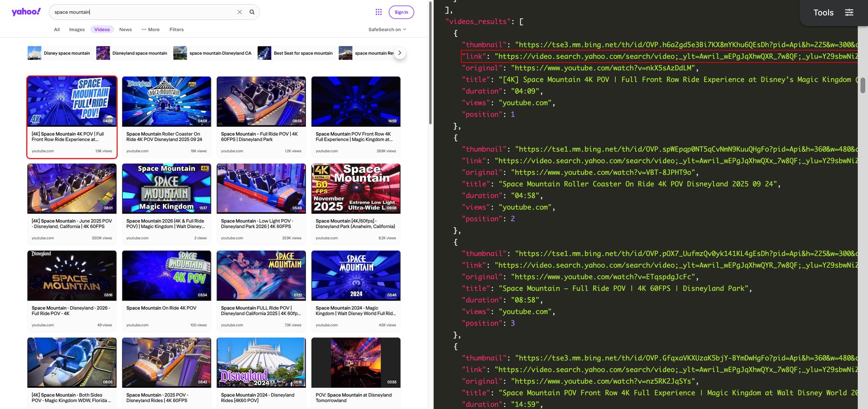Viewport: 868px width, 409px height.
Task: Click original URL watch?v=nz5RK2JqSYs
Action: pos(605,382)
